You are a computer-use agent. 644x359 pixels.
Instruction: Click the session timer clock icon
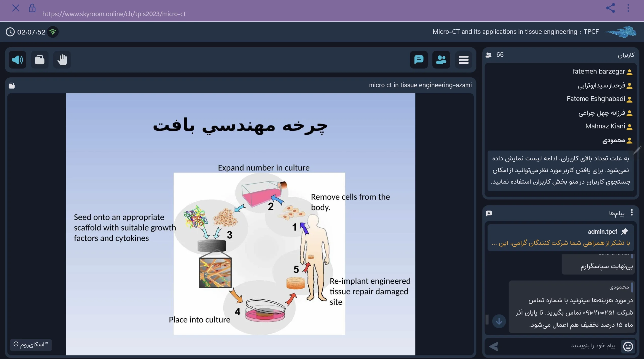pos(10,32)
